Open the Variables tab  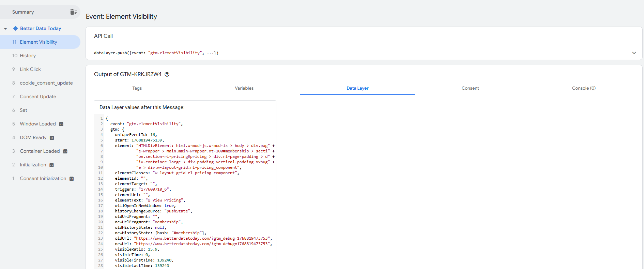pyautogui.click(x=244, y=88)
